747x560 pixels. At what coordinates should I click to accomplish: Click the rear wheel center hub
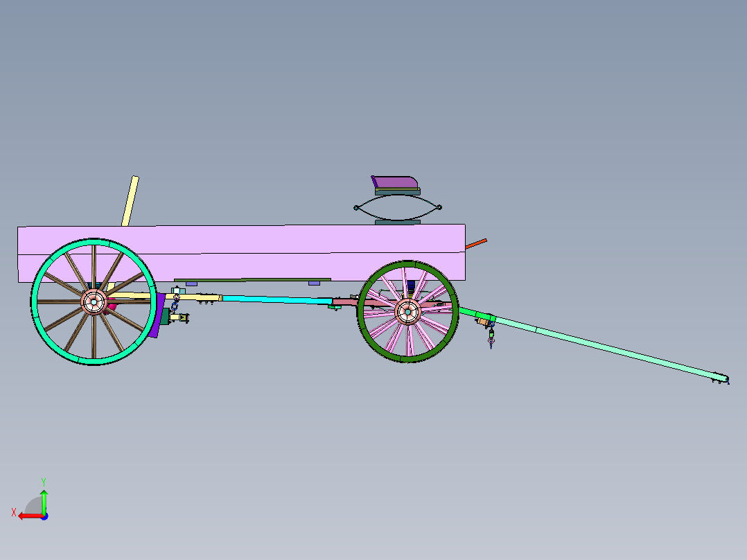point(94,301)
